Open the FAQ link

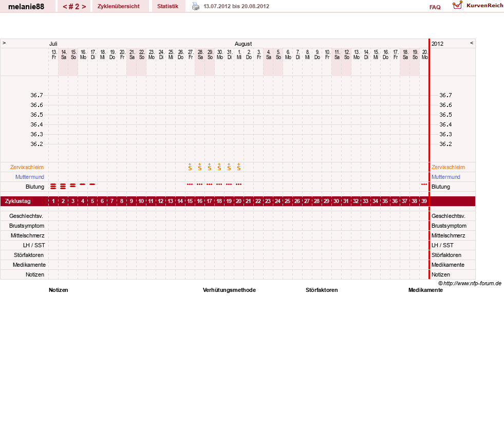click(x=435, y=7)
